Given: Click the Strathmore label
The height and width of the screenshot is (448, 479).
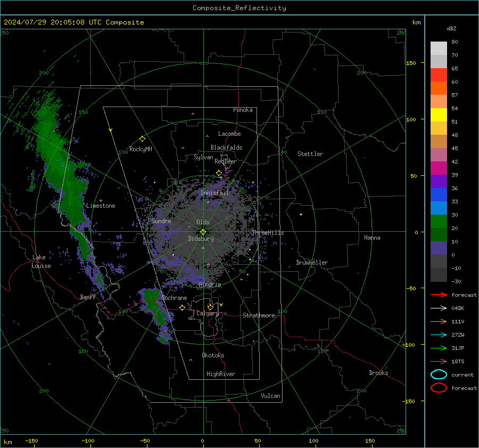Looking at the screenshot, I should (259, 315).
